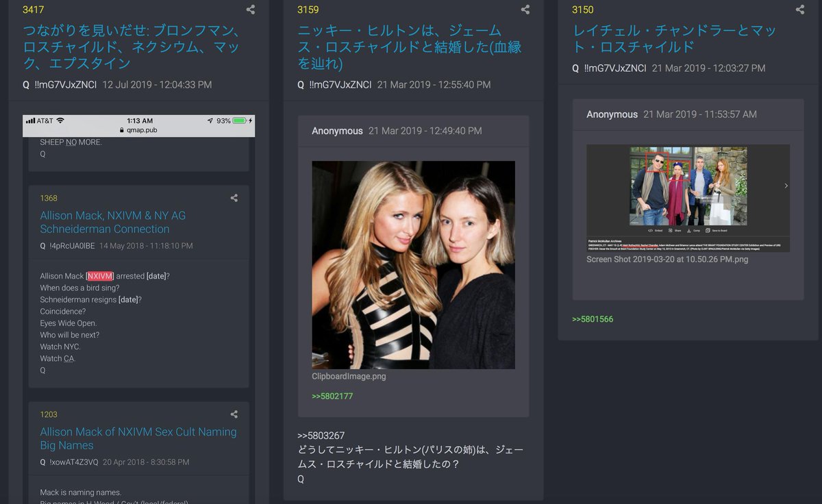Screen dimensions: 822x504
Task: Open post number 3417 link
Action: [34, 10]
